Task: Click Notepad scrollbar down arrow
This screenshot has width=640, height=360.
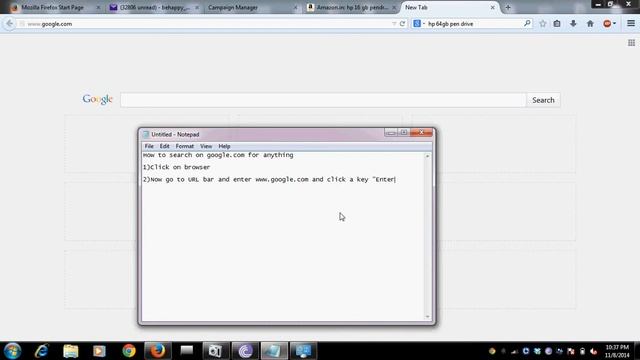Action: point(427,317)
